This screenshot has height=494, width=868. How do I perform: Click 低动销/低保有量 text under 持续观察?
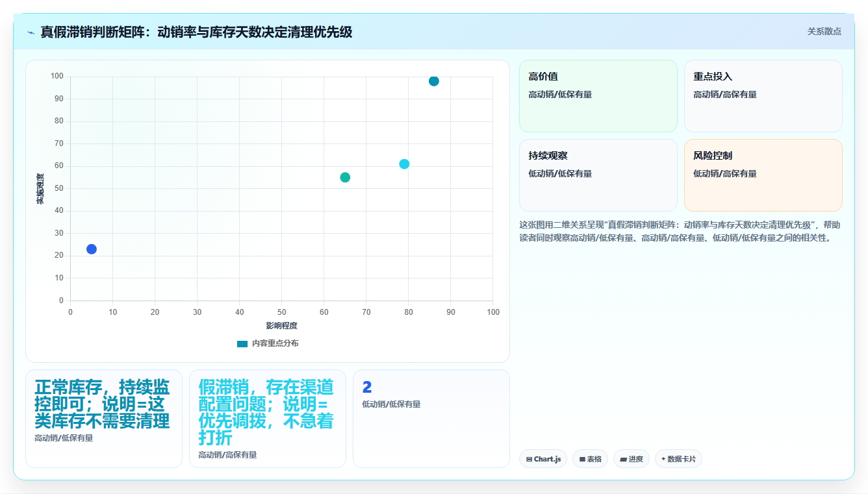pos(560,174)
